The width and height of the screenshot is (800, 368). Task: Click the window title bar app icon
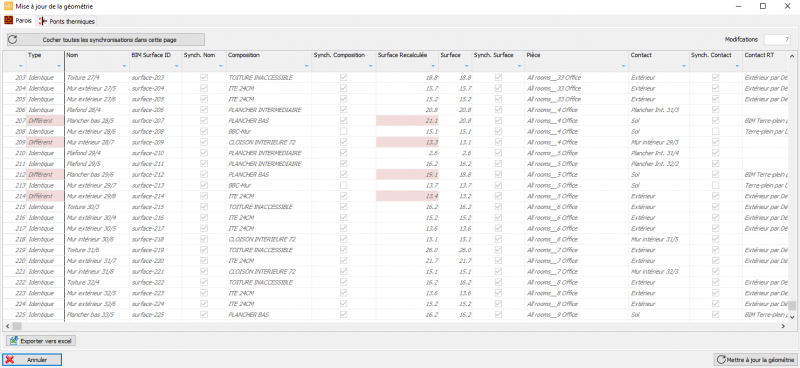pos(8,6)
